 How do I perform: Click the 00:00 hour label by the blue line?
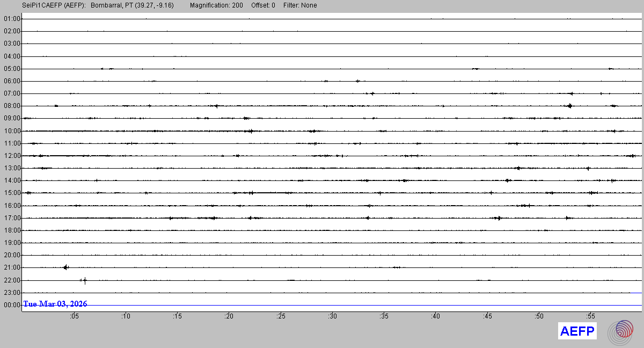point(12,305)
